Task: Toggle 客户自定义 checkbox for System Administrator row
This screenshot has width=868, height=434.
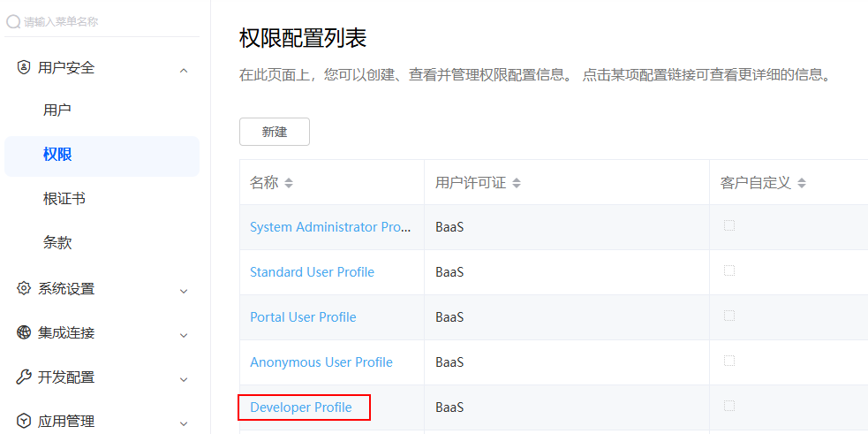Action: (729, 225)
